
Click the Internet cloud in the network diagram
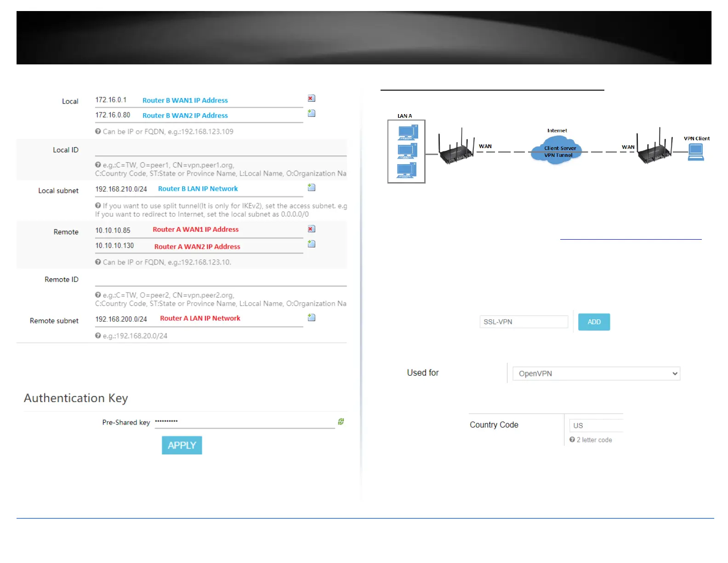(x=557, y=150)
